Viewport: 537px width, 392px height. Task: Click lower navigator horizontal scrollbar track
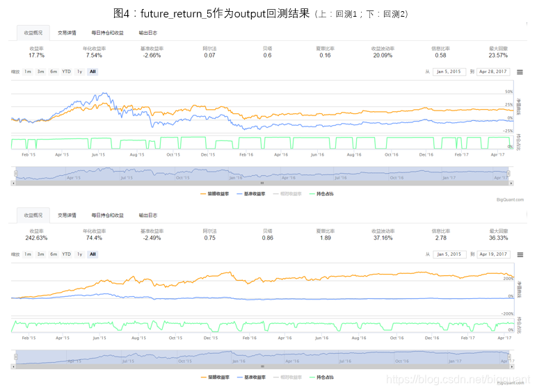pyautogui.click(x=263, y=367)
